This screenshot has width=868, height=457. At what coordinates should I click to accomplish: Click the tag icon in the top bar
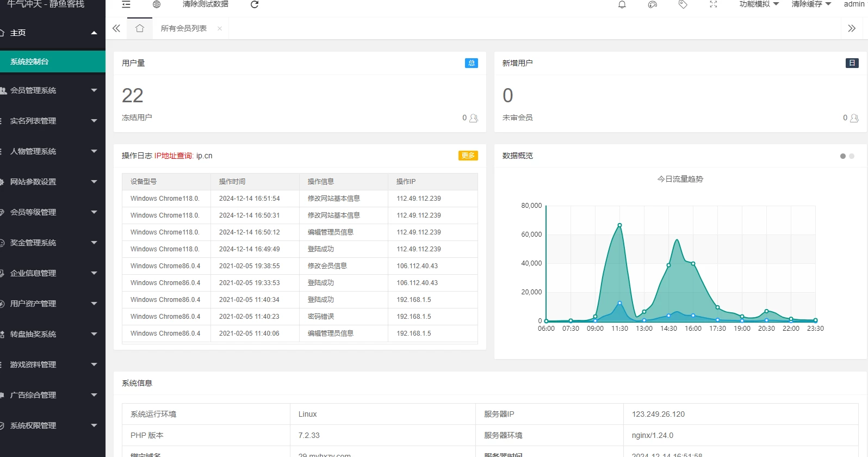tap(683, 4)
